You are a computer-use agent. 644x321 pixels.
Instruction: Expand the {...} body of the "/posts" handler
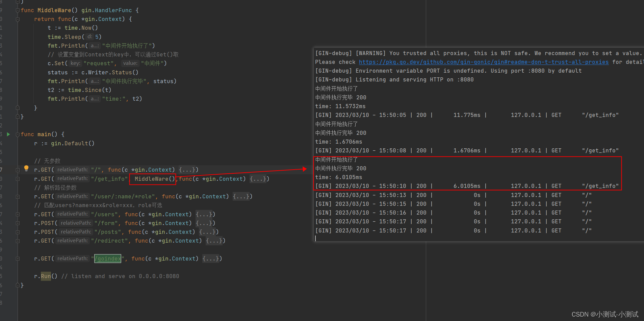[207, 232]
